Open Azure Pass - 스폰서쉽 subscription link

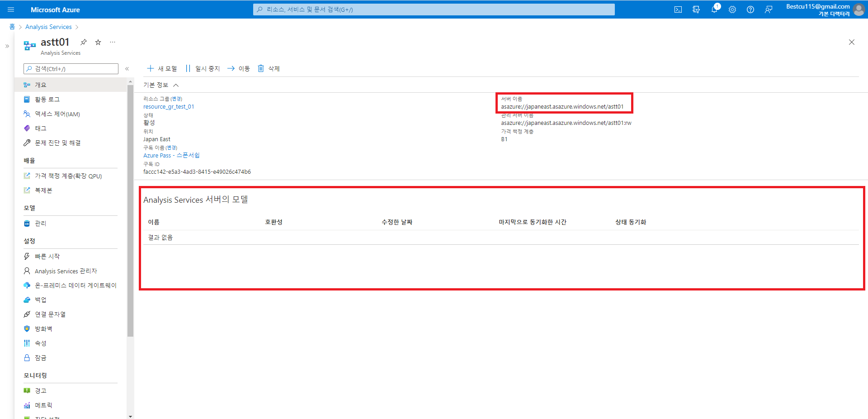pyautogui.click(x=171, y=156)
